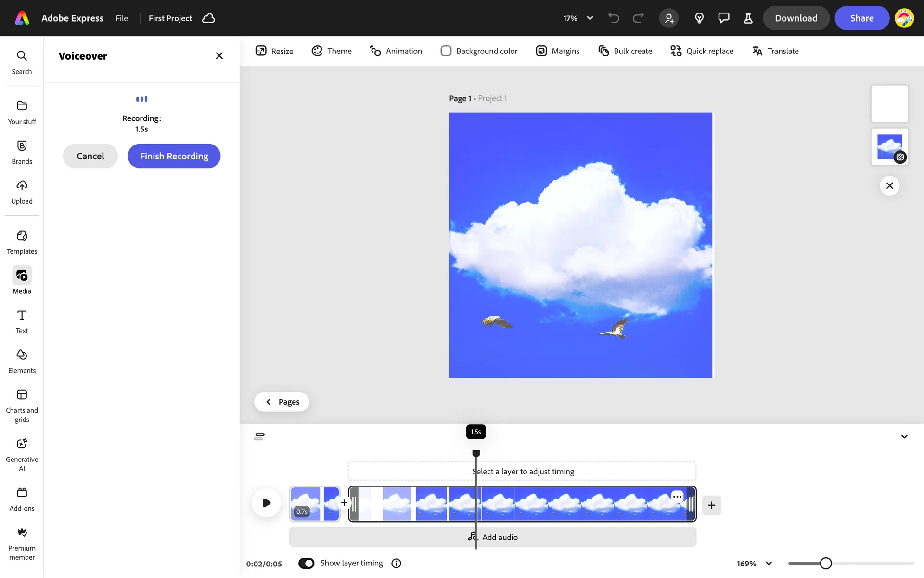Viewport: 924px width, 578px height.
Task: Open the Animation toolbar option
Action: coord(396,51)
